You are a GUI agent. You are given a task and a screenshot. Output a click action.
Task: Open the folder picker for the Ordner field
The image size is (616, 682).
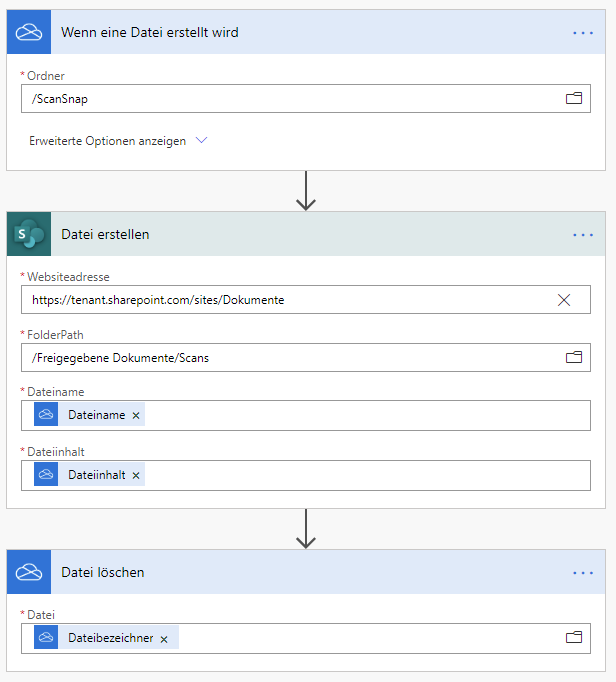[573, 98]
